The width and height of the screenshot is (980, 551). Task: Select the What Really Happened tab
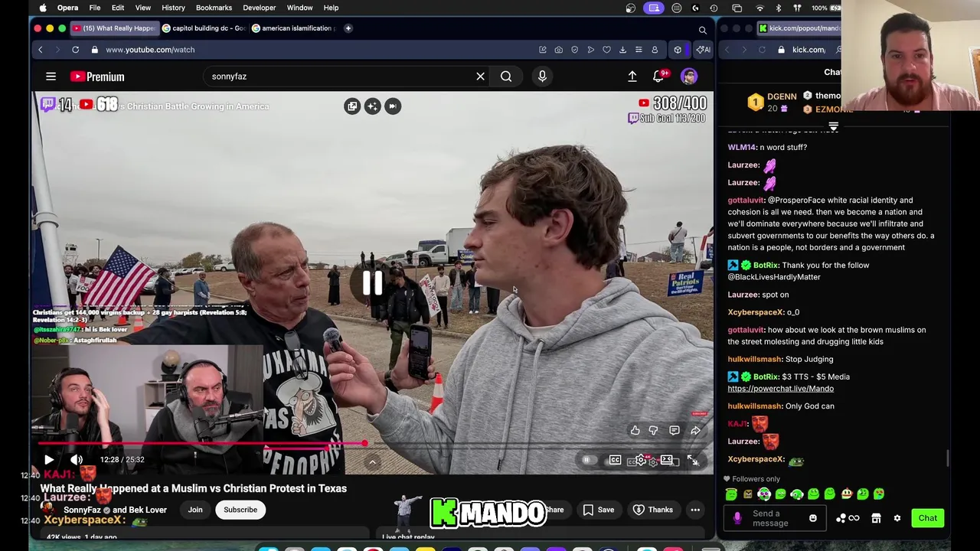coord(114,28)
